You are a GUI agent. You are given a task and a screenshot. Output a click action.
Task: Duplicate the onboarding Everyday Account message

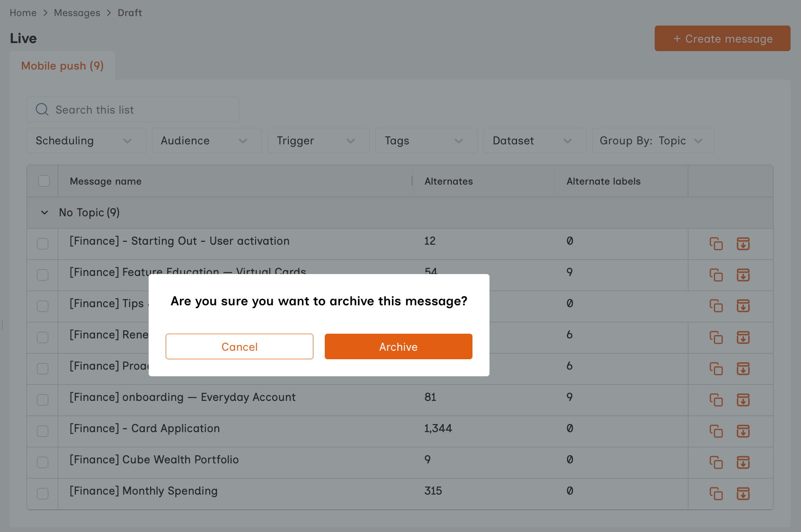716,400
